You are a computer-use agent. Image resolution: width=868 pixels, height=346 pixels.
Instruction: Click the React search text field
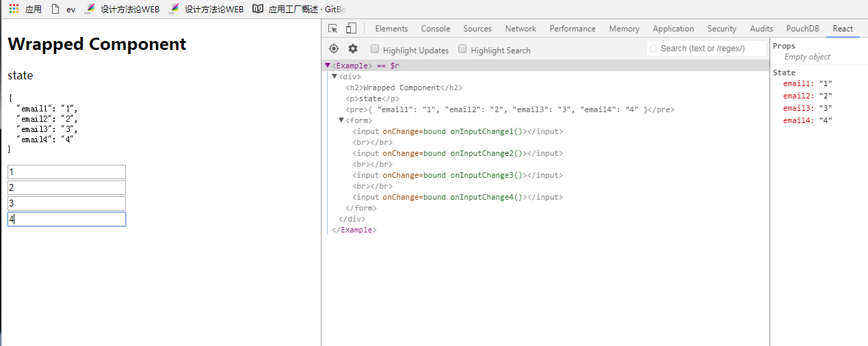[707, 49]
